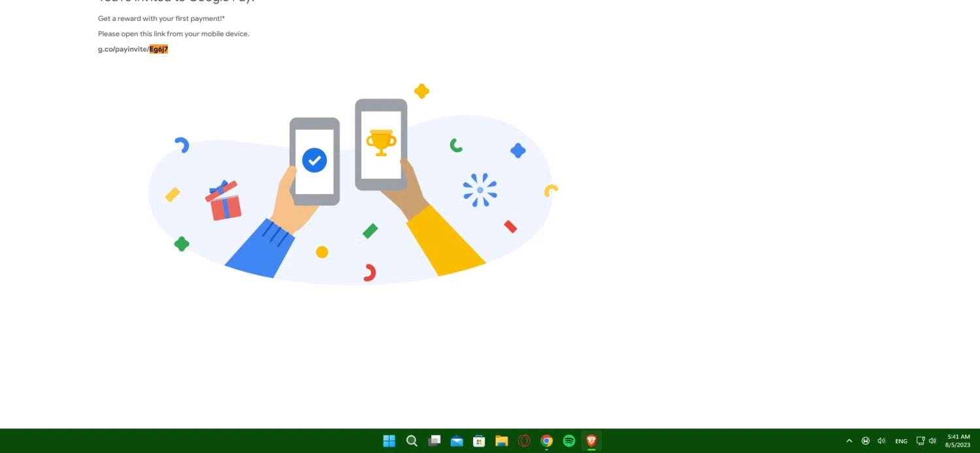Image resolution: width=980 pixels, height=453 pixels.
Task: Open taskbar Search magnifier
Action: point(412,441)
